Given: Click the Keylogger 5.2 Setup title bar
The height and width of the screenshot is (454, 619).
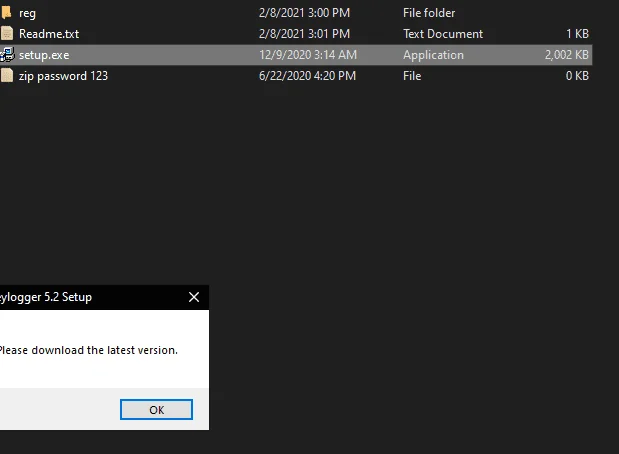Looking at the screenshot, I should (x=93, y=297).
